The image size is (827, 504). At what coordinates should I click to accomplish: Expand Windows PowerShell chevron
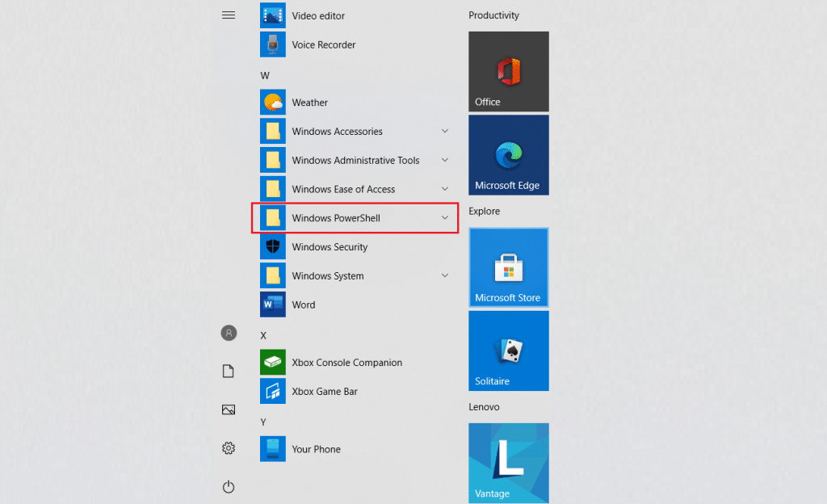click(445, 218)
